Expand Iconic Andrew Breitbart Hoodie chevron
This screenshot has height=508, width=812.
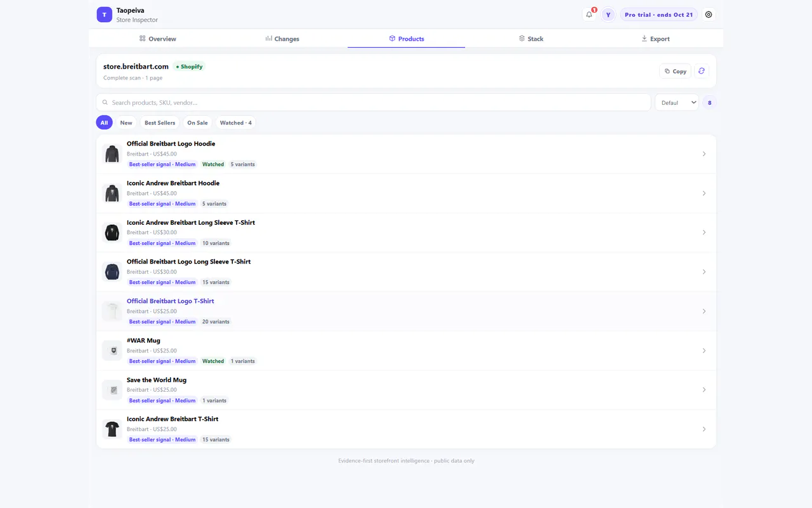click(704, 193)
